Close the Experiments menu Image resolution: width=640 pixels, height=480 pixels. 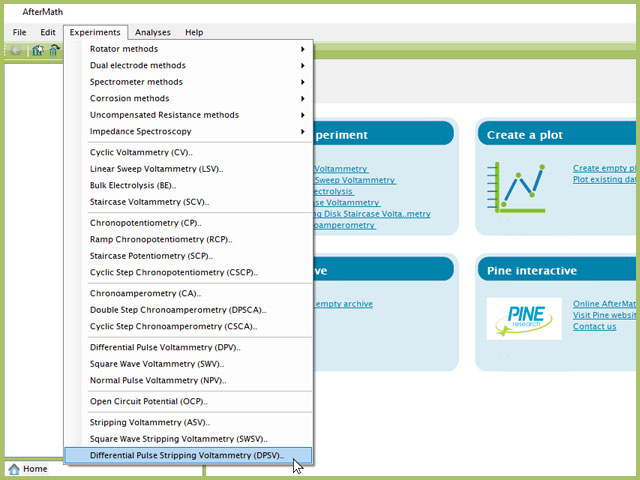coord(95,32)
